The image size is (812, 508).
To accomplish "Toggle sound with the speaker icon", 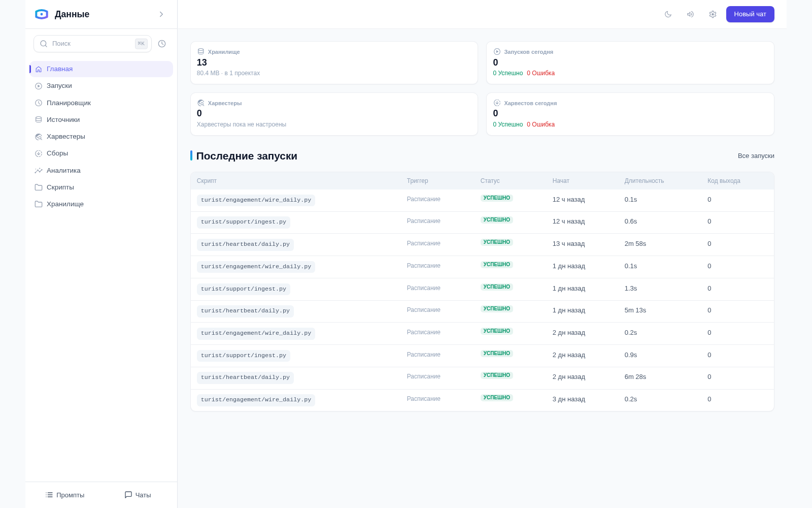I will tap(690, 14).
